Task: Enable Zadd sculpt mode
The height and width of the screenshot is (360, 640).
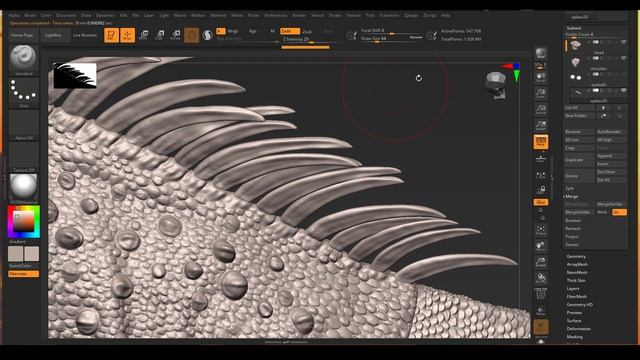Action: tap(290, 31)
